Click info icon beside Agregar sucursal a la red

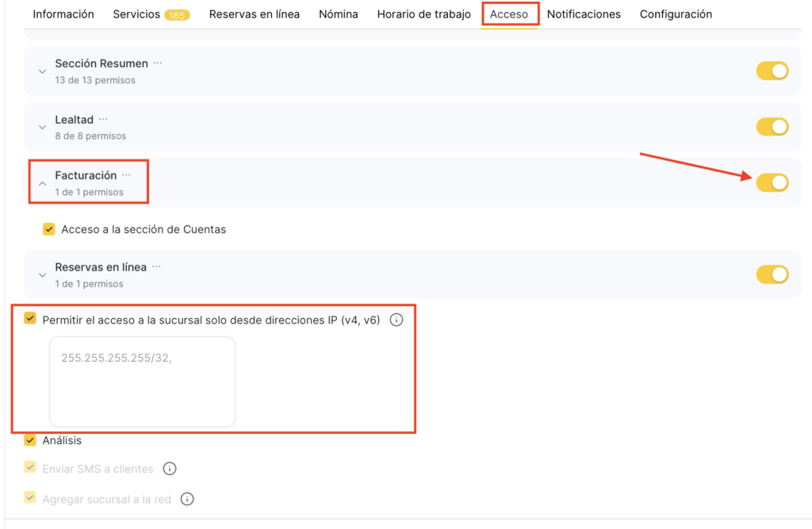pos(187,499)
